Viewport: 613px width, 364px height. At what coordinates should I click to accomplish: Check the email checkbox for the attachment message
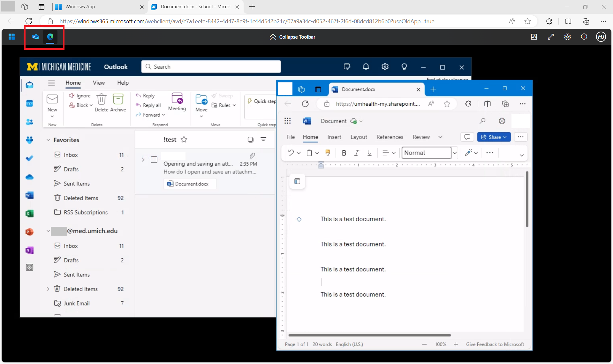coord(154,160)
